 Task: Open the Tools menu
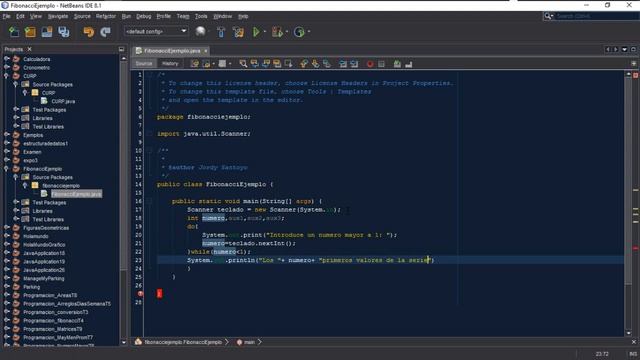201,16
